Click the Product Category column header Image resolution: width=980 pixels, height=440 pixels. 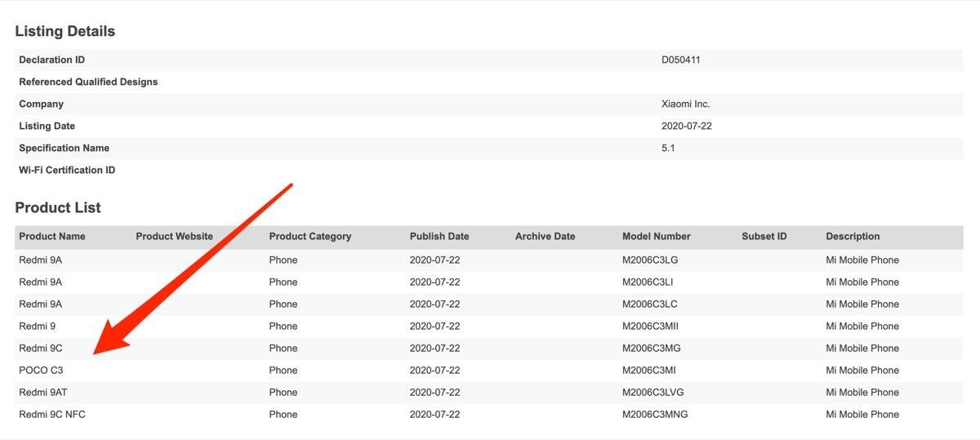(x=310, y=236)
